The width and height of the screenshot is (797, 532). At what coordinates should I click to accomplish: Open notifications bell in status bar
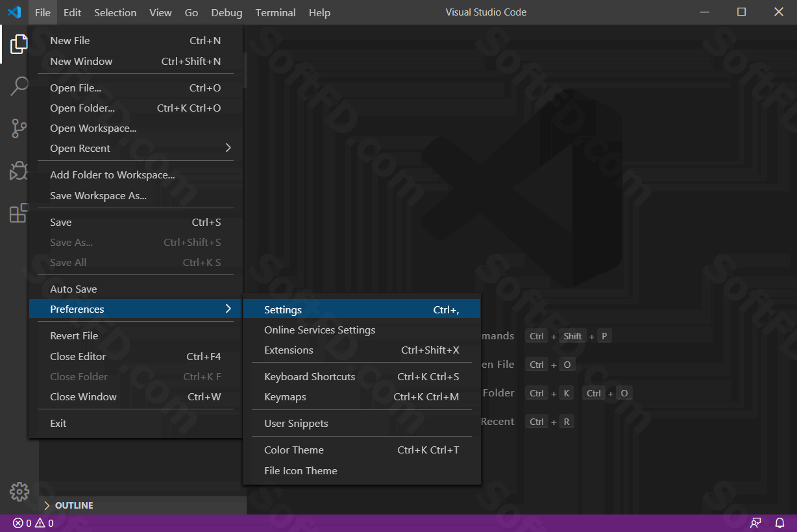point(779,523)
